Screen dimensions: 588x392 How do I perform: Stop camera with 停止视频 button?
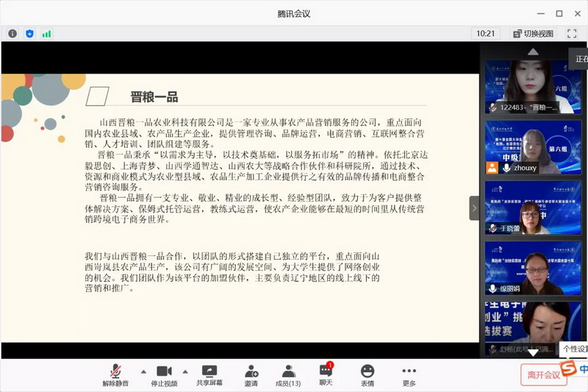[x=164, y=375]
